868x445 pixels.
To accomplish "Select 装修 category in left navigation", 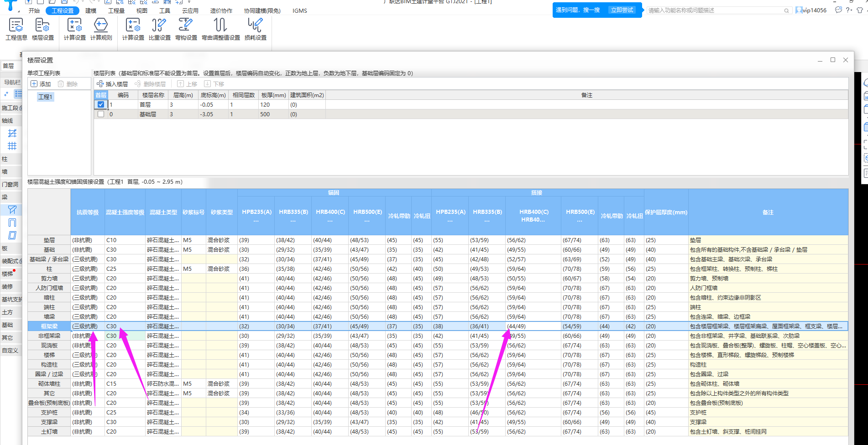I will pyautogui.click(x=11, y=286).
